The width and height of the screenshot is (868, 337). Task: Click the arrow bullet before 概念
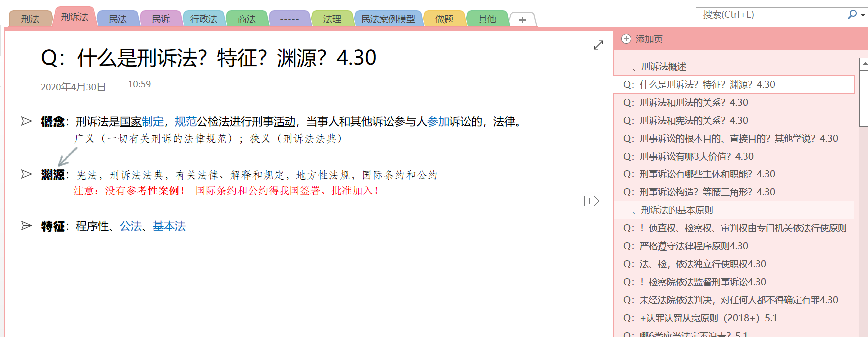pyautogui.click(x=26, y=121)
